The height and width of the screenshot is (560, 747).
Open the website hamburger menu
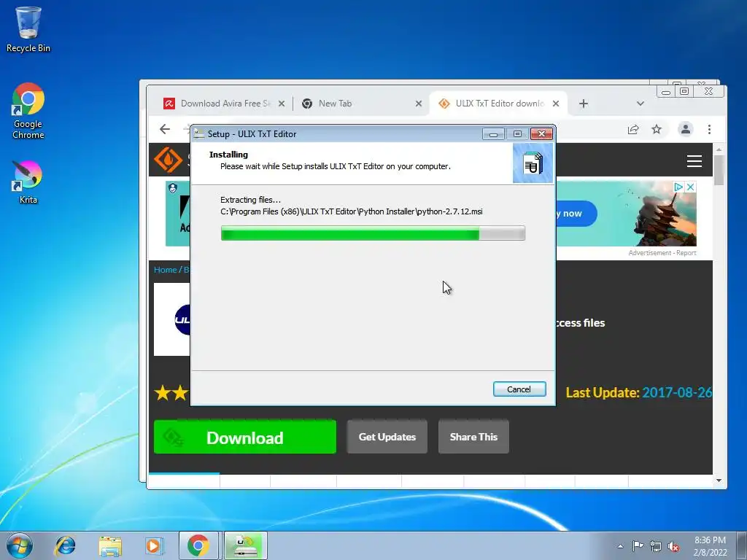click(x=694, y=161)
